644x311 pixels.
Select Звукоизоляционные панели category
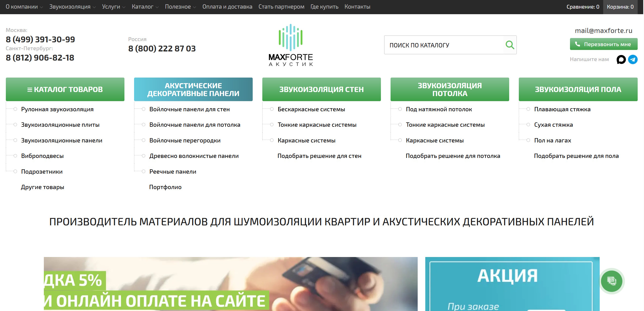tap(62, 140)
